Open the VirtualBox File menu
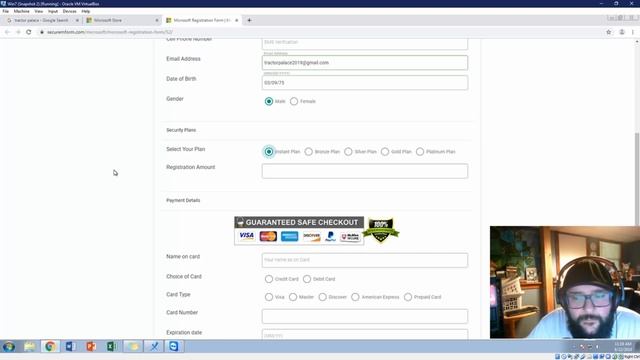 coord(6,11)
